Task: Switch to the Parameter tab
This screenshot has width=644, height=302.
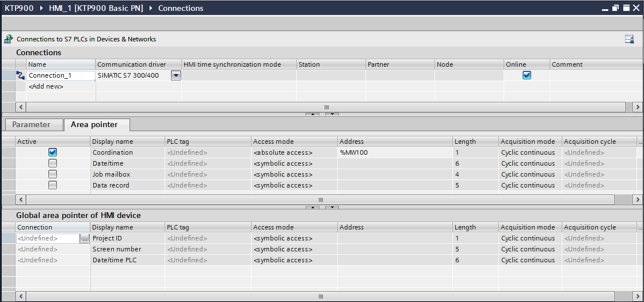Action: (x=31, y=125)
